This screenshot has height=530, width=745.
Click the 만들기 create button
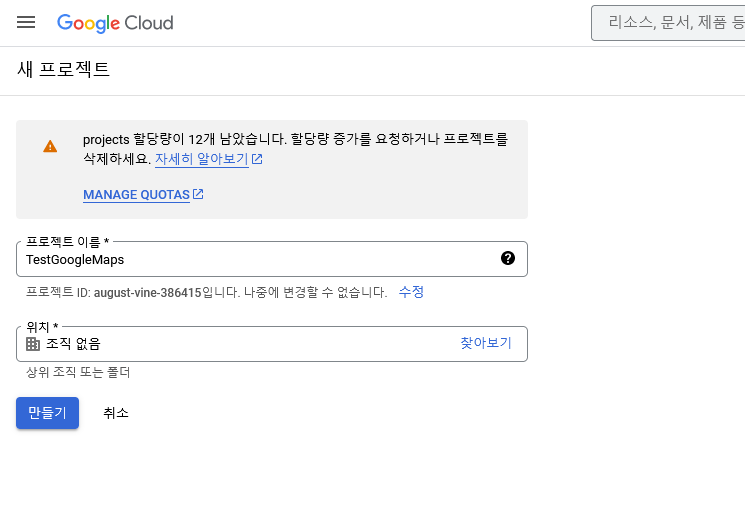(x=48, y=413)
